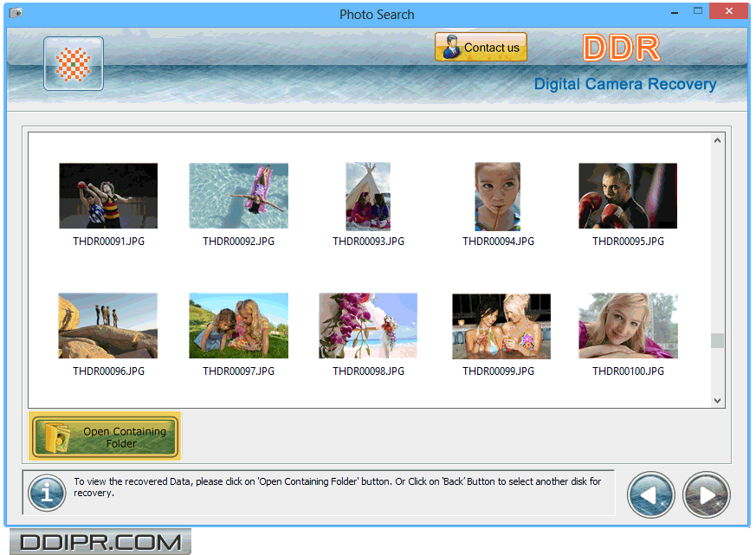Select the rocks photo THDR00096.JPG

point(108,326)
